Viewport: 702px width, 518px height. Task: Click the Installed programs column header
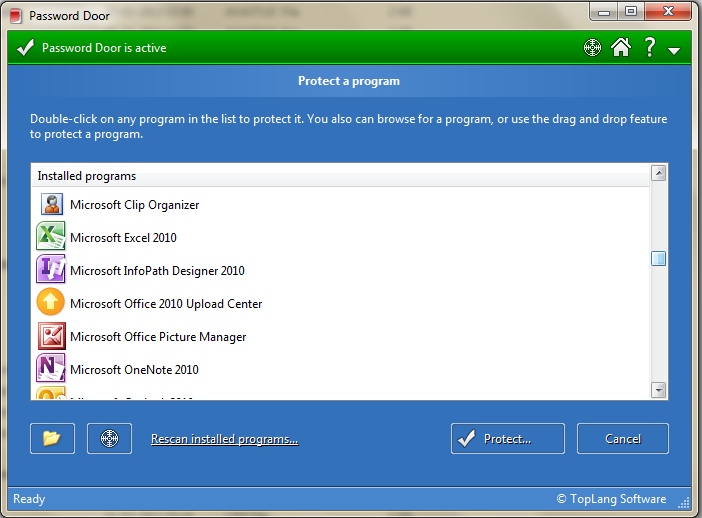(340, 176)
